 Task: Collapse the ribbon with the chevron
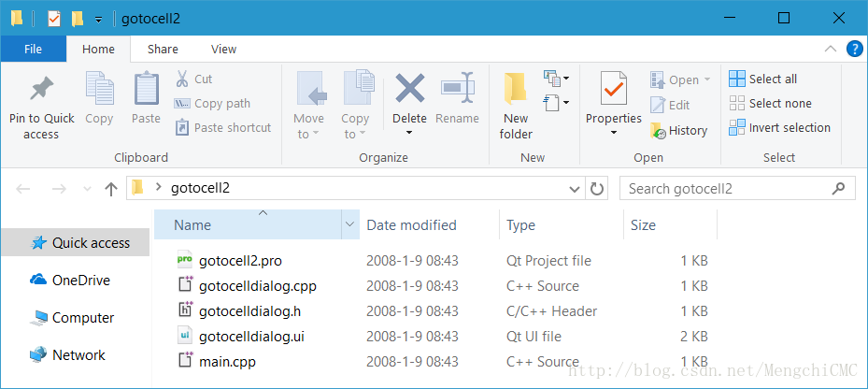[830, 50]
